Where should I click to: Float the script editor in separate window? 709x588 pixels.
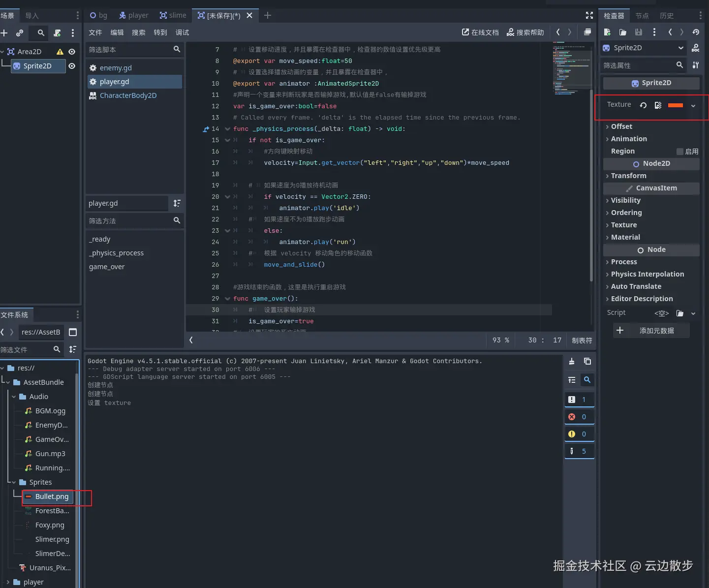[x=587, y=32]
